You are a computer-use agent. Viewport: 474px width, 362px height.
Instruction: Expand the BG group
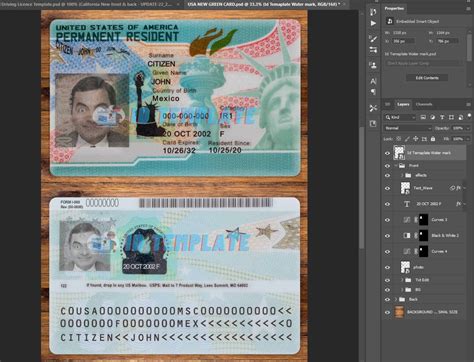tap(402, 290)
